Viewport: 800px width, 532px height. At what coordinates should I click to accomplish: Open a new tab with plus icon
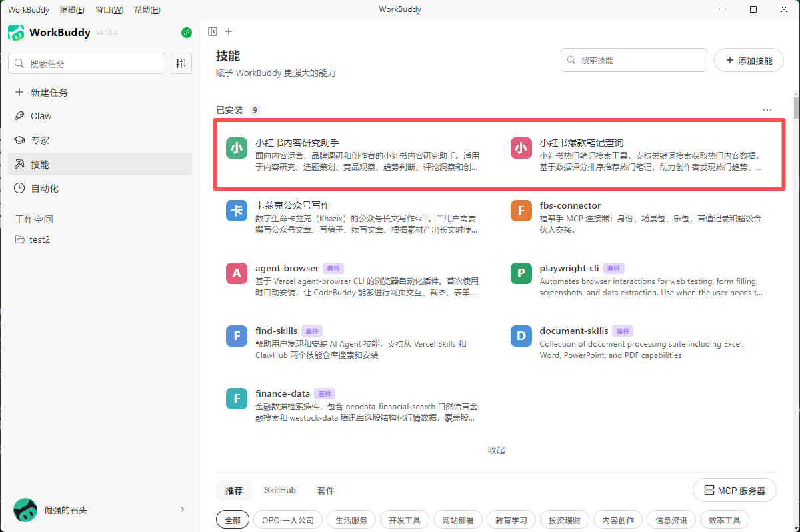pyautogui.click(x=229, y=31)
